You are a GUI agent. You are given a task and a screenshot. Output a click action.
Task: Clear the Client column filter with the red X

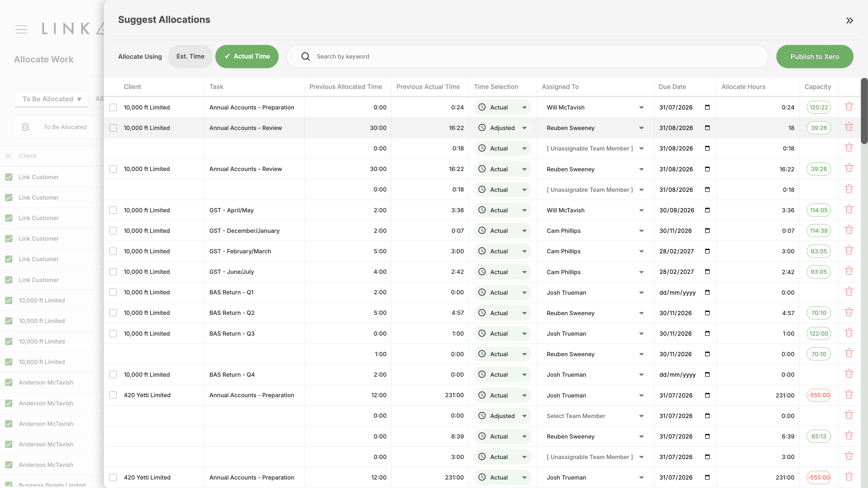8,156
